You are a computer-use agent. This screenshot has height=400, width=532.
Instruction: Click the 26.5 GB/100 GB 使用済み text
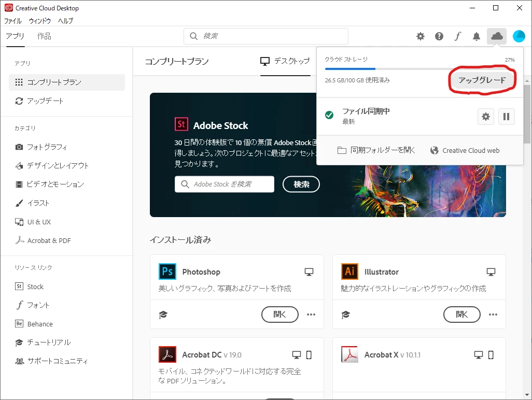(357, 80)
